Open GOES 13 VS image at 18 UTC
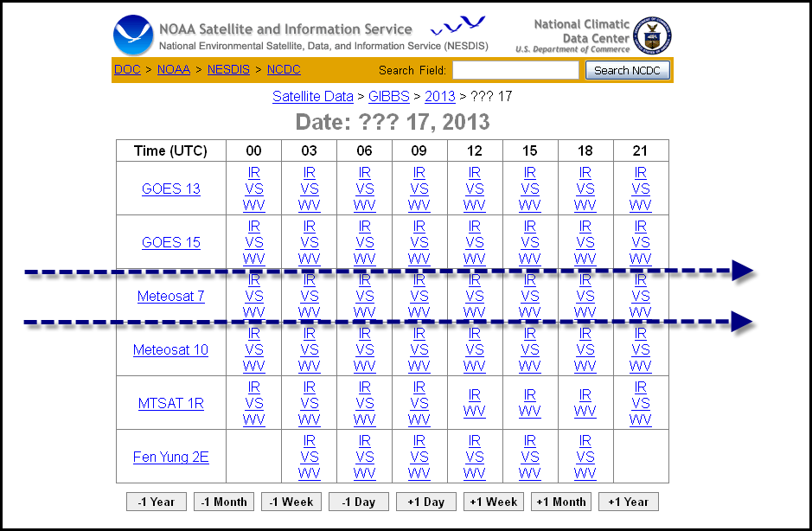This screenshot has width=812, height=531. (585, 189)
